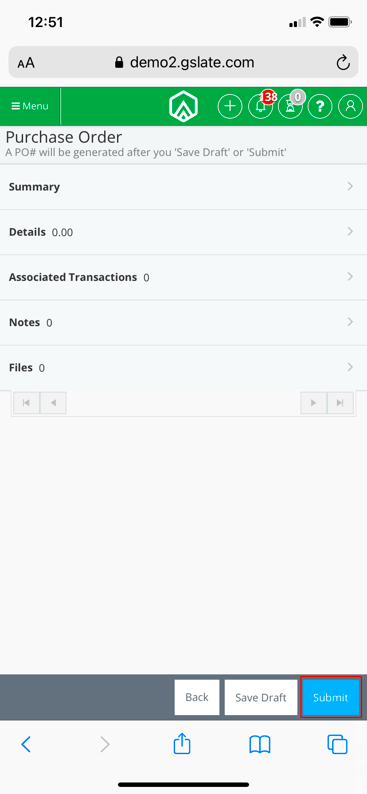Go to next record in pager
This screenshot has height=794, width=367.
[x=314, y=403]
